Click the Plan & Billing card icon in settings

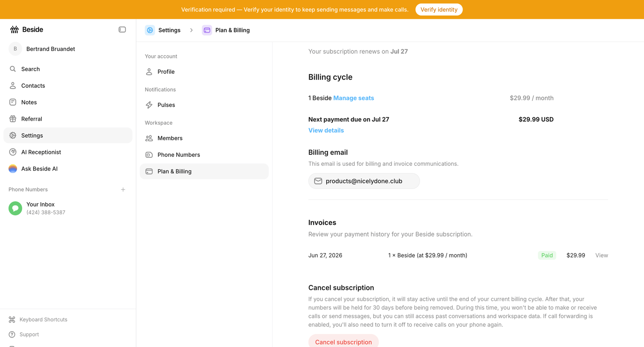point(149,171)
